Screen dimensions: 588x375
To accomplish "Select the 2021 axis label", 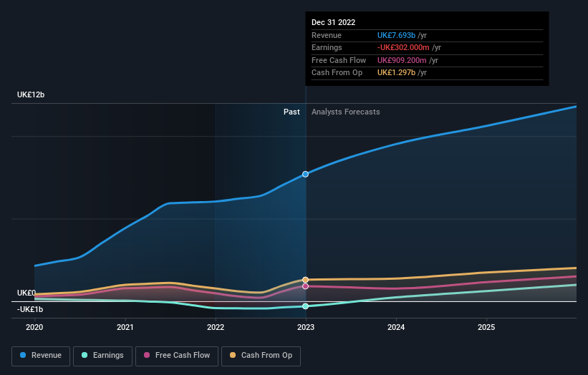I will (x=125, y=328).
